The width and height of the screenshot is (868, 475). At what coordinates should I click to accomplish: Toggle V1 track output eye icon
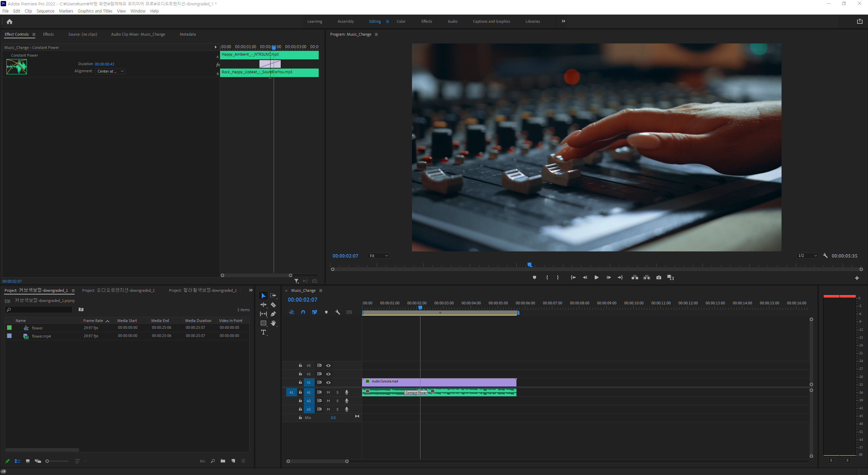pyautogui.click(x=328, y=382)
